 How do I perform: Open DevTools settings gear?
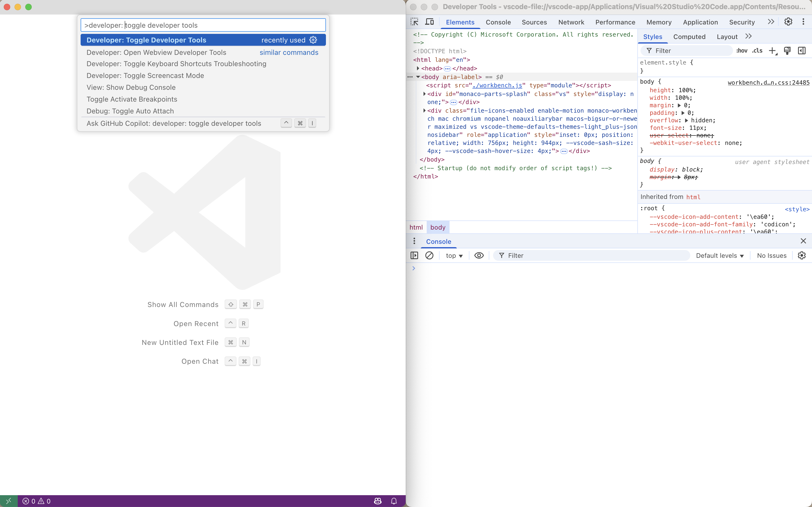(x=788, y=22)
